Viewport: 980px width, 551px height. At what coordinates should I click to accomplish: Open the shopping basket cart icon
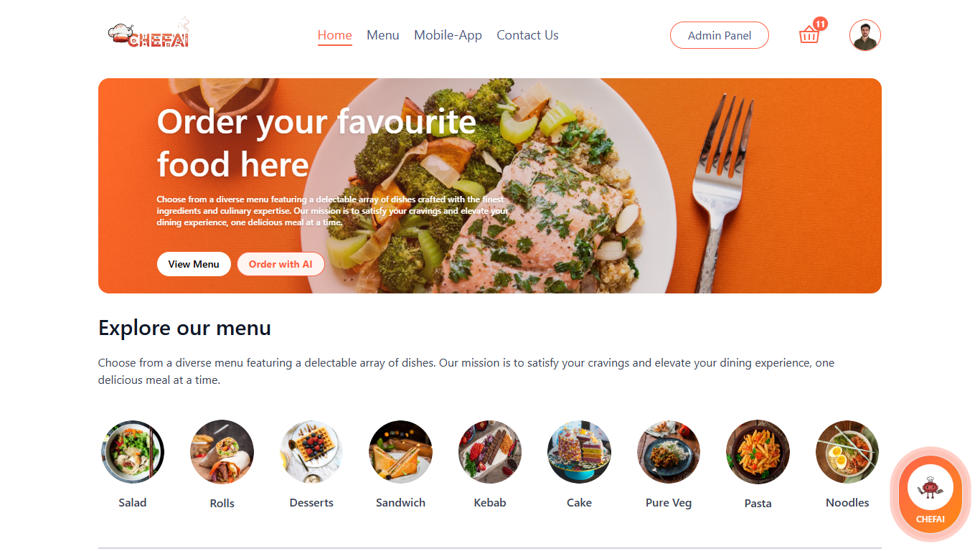pos(809,34)
